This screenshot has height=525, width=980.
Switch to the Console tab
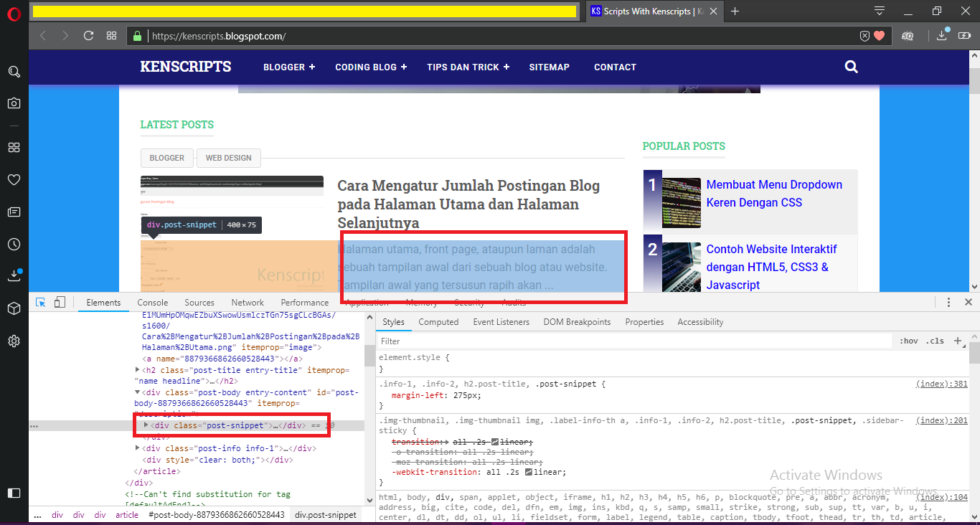(153, 303)
